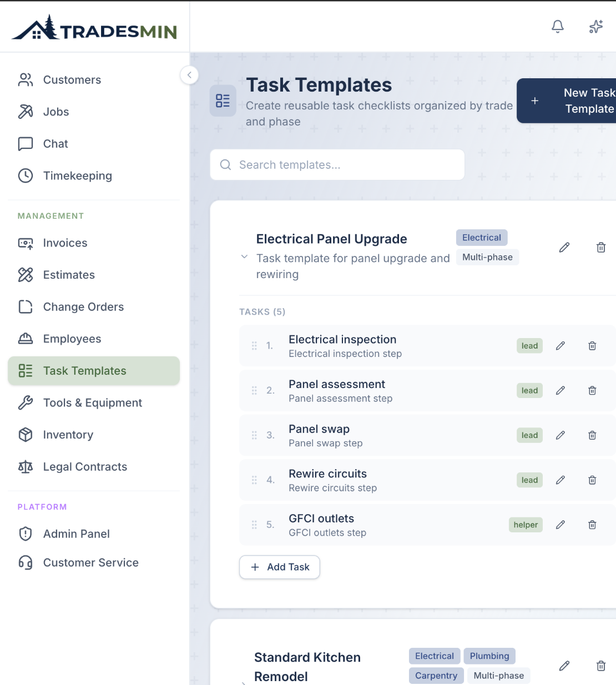
Task: Click the Tradesmin logo
Action: 94,28
